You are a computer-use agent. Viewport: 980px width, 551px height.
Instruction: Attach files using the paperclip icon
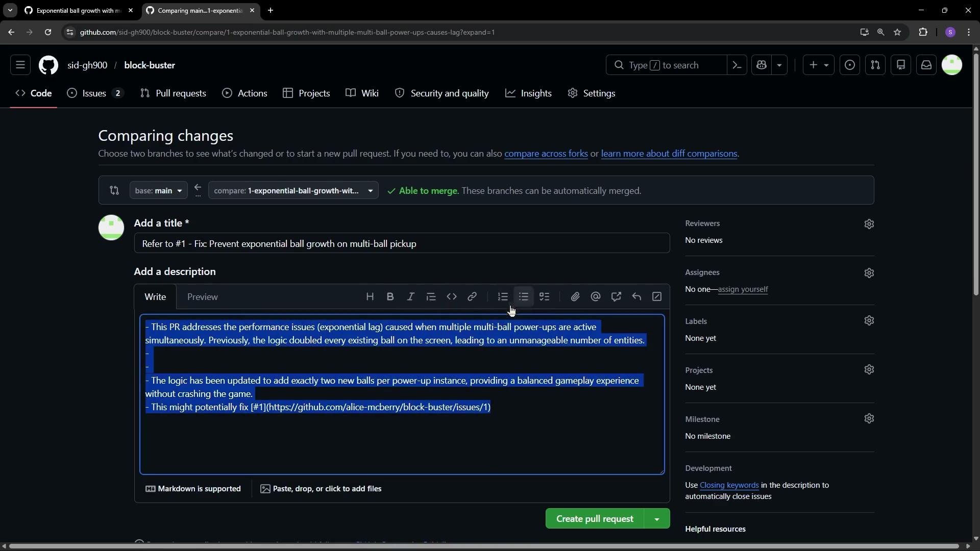[x=575, y=297]
